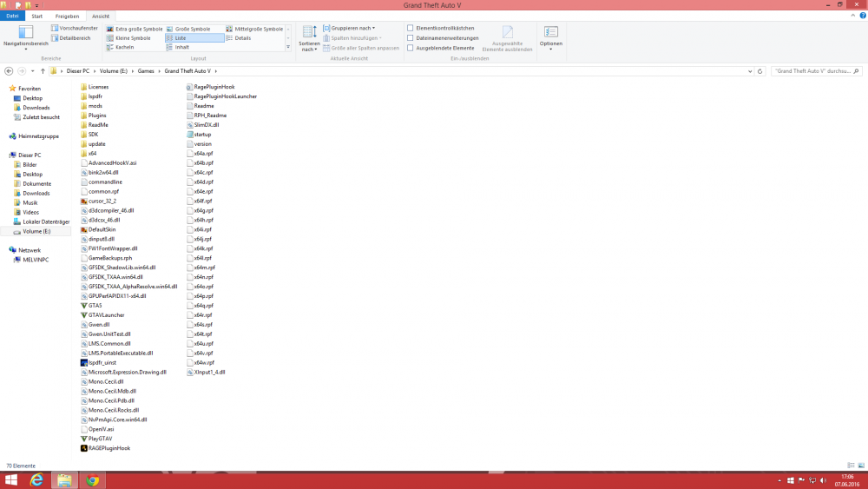Go up one folder level
The height and width of the screenshot is (489, 868).
(43, 71)
